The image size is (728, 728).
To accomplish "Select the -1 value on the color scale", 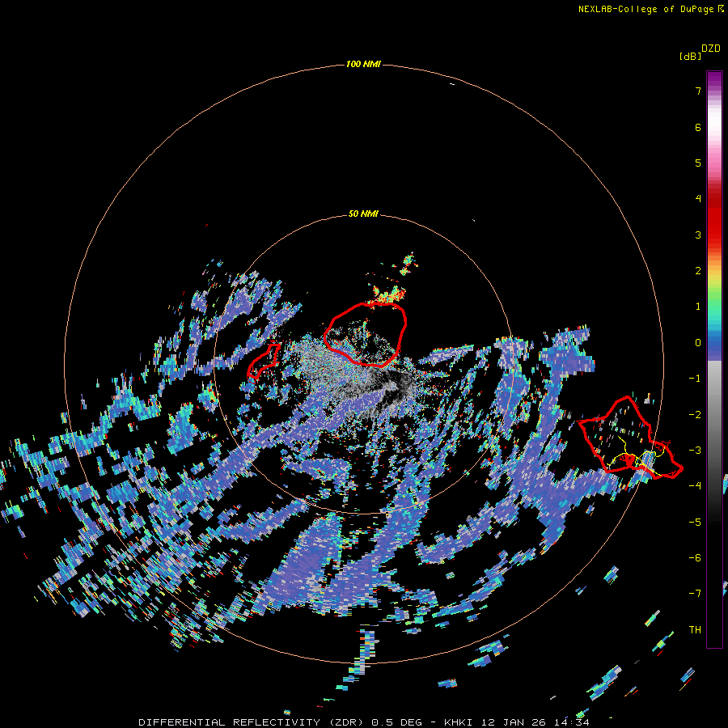I will (x=695, y=379).
